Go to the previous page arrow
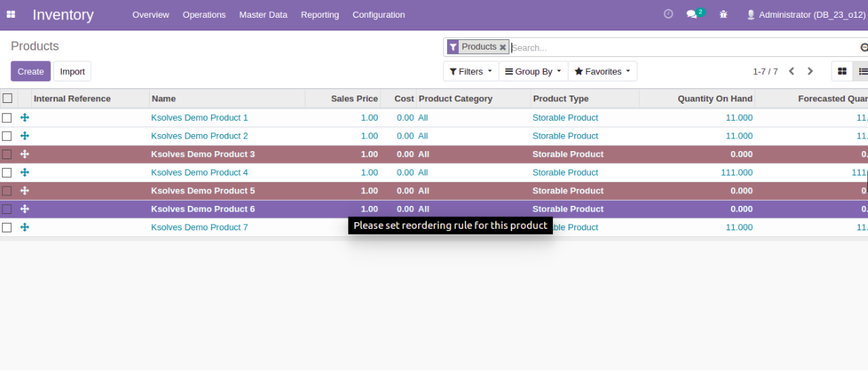The height and width of the screenshot is (371, 868). tap(792, 71)
